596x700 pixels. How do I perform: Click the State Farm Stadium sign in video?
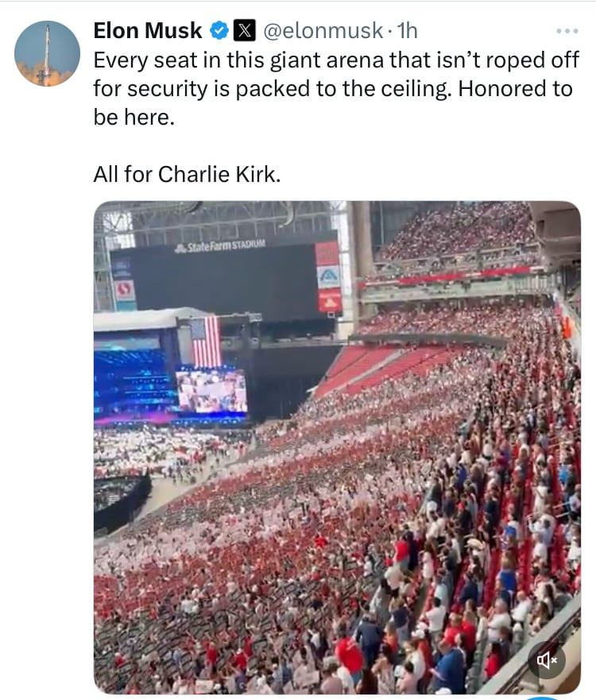(x=220, y=247)
